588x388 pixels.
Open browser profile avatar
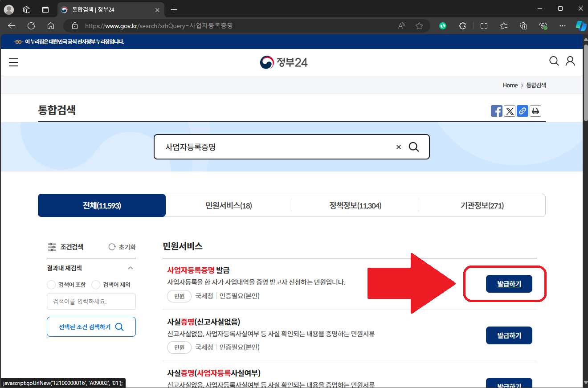click(9, 9)
